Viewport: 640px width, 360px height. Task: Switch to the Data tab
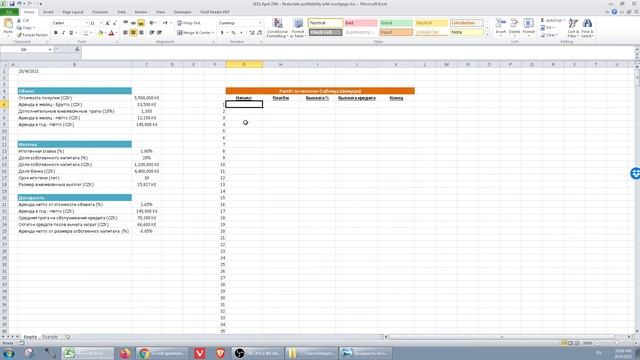[121, 12]
